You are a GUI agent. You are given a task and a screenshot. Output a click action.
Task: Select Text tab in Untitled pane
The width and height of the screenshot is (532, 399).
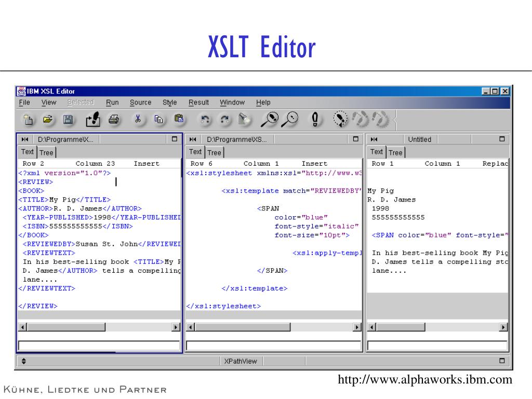tap(377, 152)
